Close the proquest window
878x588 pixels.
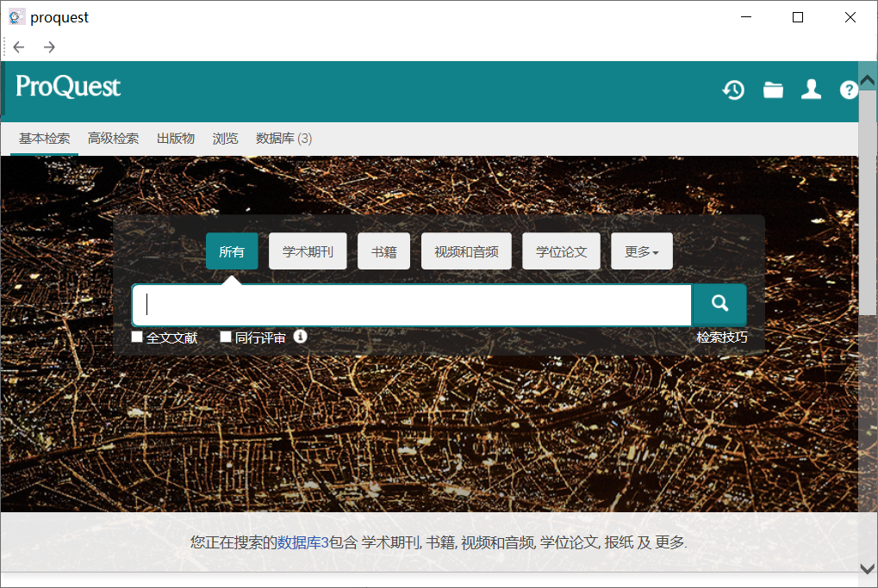[x=850, y=17]
